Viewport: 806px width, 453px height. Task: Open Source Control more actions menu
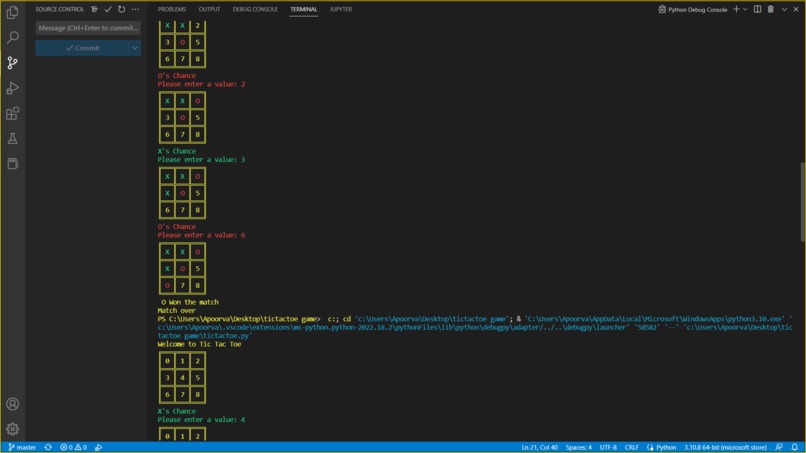pyautogui.click(x=135, y=9)
